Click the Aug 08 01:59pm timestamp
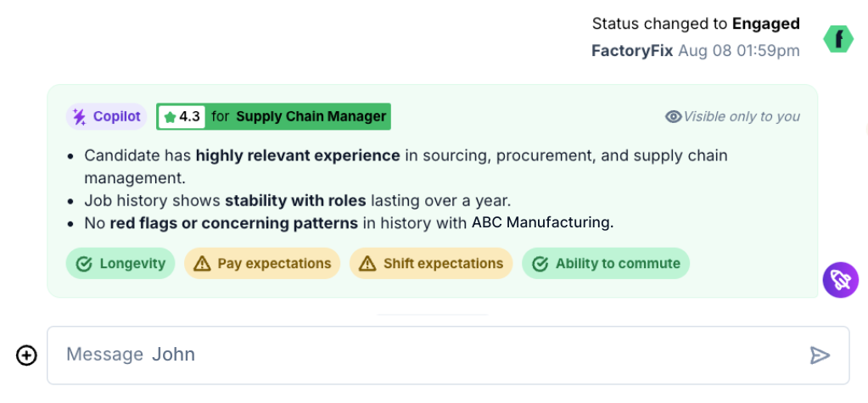Viewport: 868px width, 403px height. (738, 51)
